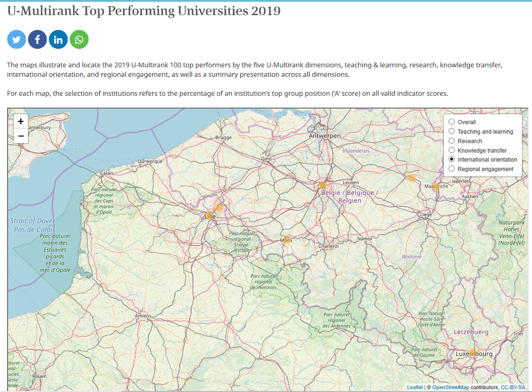Choose the Teaching and learning option
This screenshot has width=532, height=392.
point(451,131)
